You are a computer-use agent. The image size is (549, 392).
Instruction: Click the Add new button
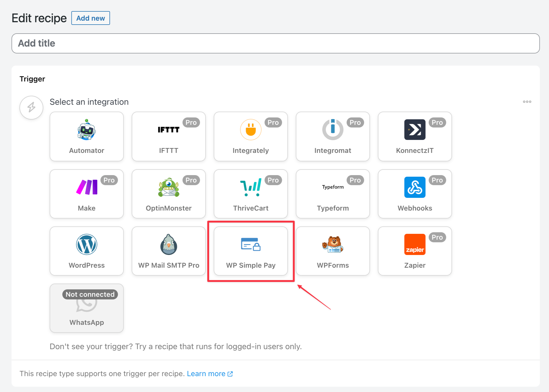(91, 18)
